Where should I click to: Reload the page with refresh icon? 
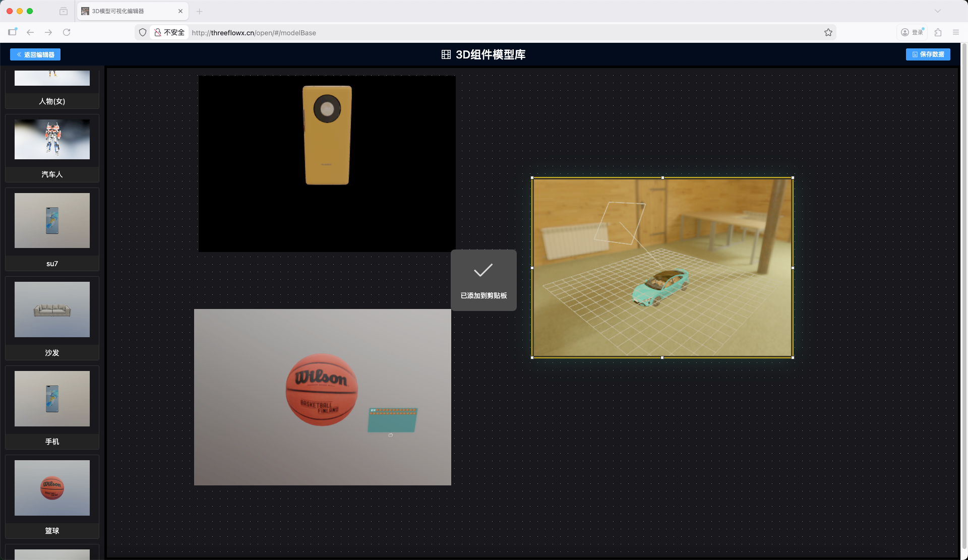tap(67, 32)
